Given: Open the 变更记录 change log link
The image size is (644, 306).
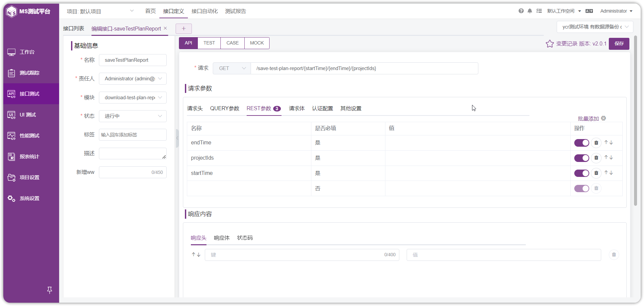Looking at the screenshot, I should coord(567,44).
